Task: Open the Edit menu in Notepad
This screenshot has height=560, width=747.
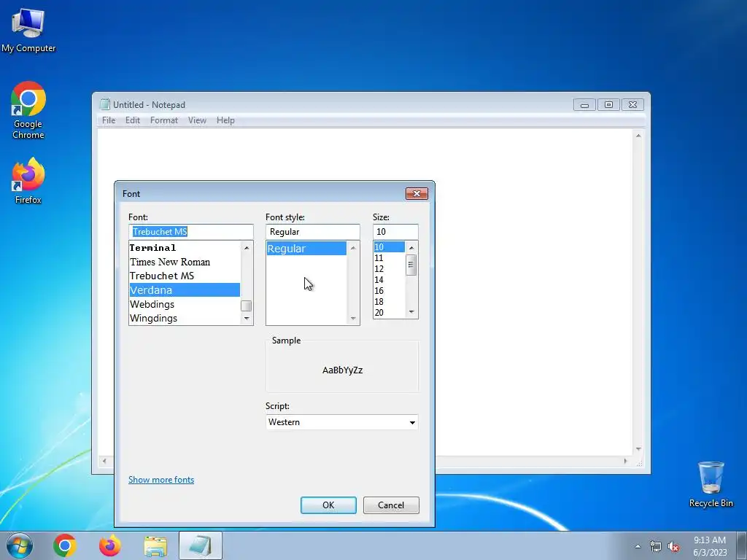Action: point(133,120)
